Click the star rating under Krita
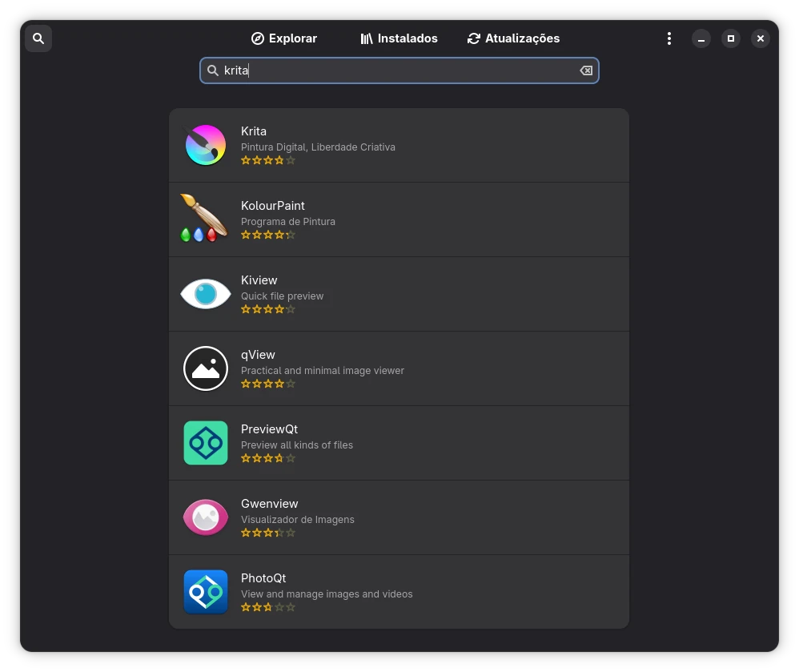The image size is (799, 672). click(268, 160)
